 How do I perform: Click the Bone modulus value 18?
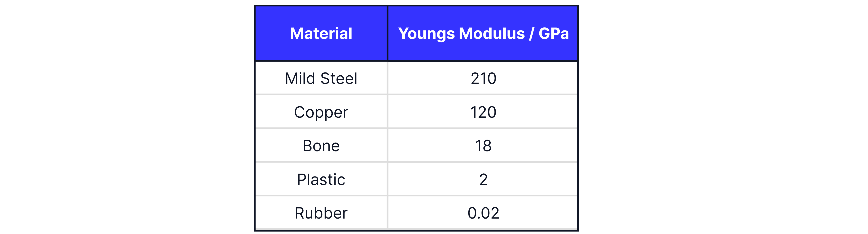pyautogui.click(x=483, y=146)
